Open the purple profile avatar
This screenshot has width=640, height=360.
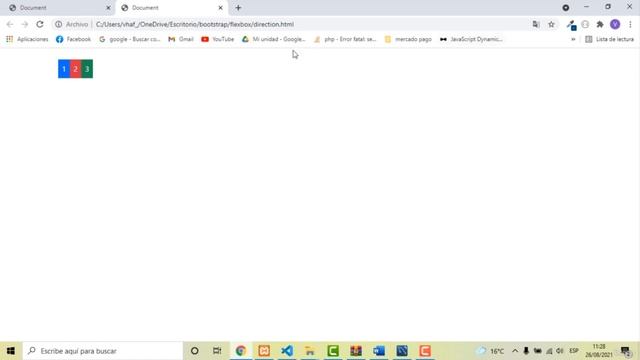(x=615, y=24)
